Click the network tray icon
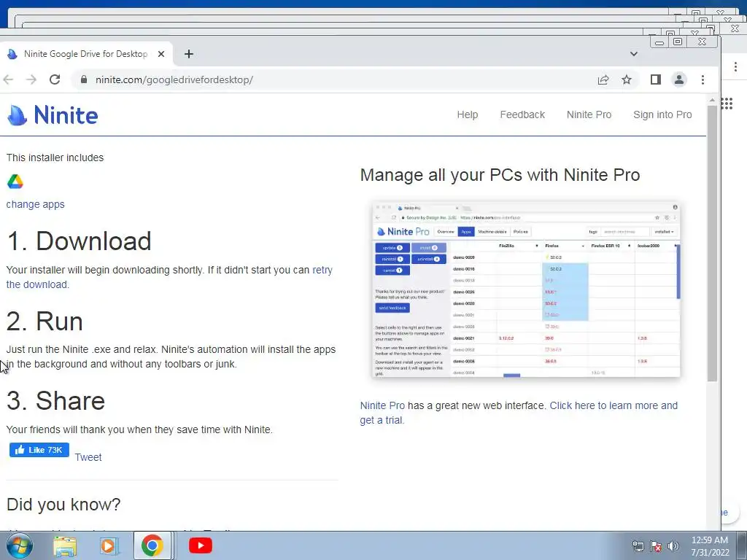 click(638, 546)
